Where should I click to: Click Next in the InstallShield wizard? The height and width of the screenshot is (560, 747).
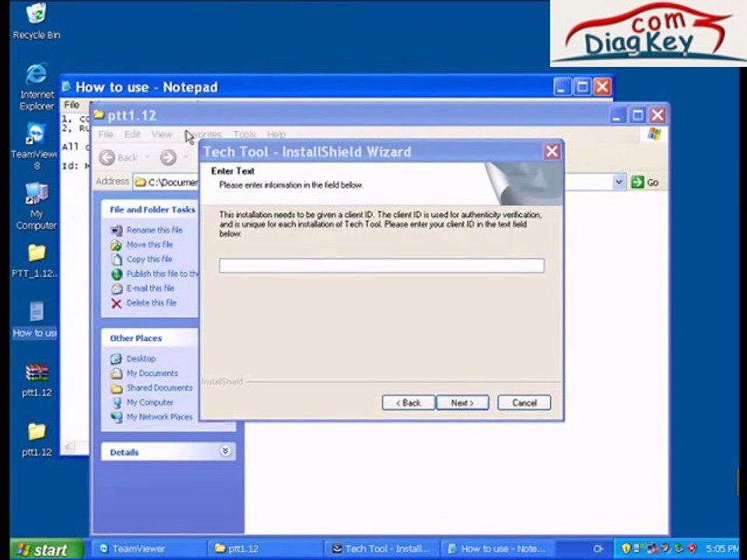pyautogui.click(x=462, y=402)
